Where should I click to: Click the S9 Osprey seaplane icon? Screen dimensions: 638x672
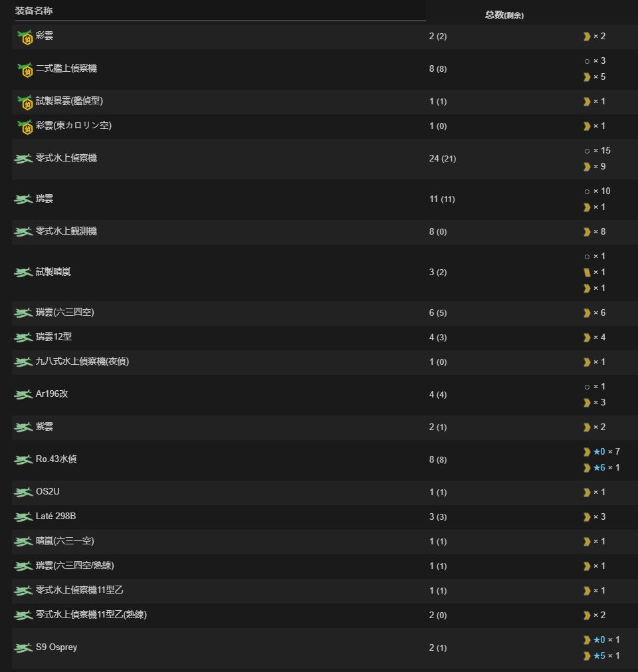pos(23,648)
